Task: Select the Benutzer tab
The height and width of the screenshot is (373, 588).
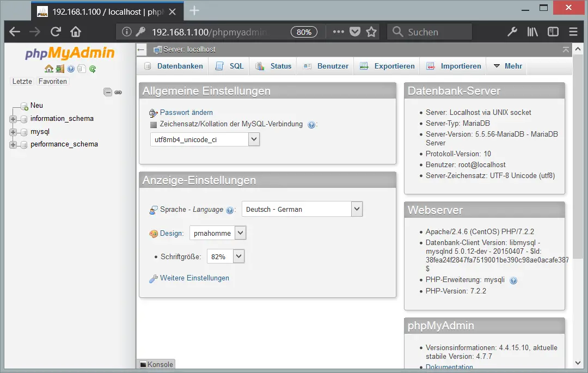Action: coord(326,66)
